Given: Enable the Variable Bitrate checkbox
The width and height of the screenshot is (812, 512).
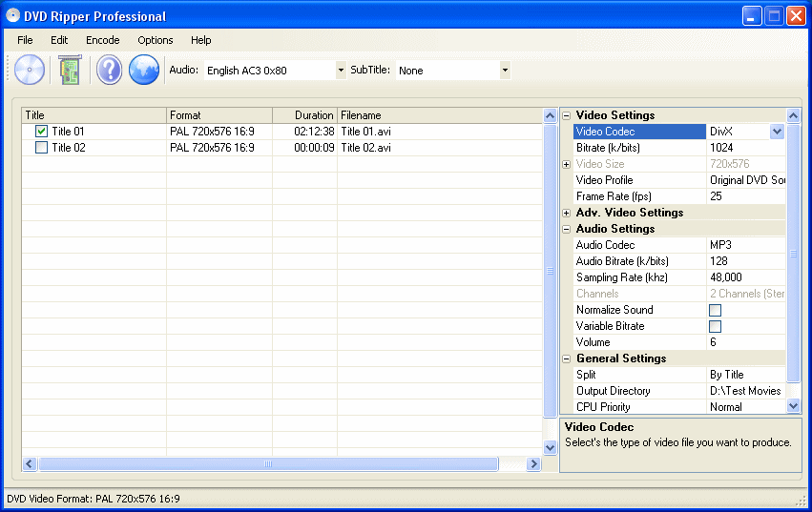Looking at the screenshot, I should tap(716, 326).
